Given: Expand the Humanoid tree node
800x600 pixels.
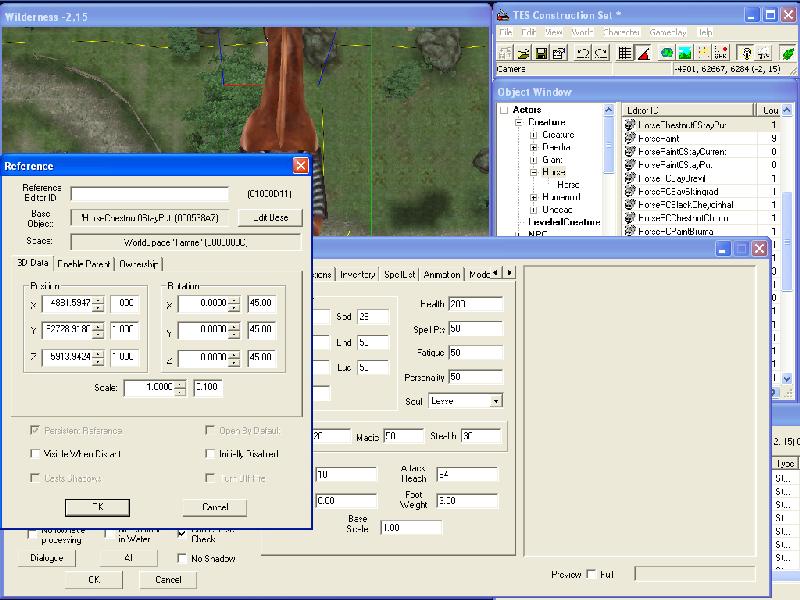Looking at the screenshot, I should 534,197.
